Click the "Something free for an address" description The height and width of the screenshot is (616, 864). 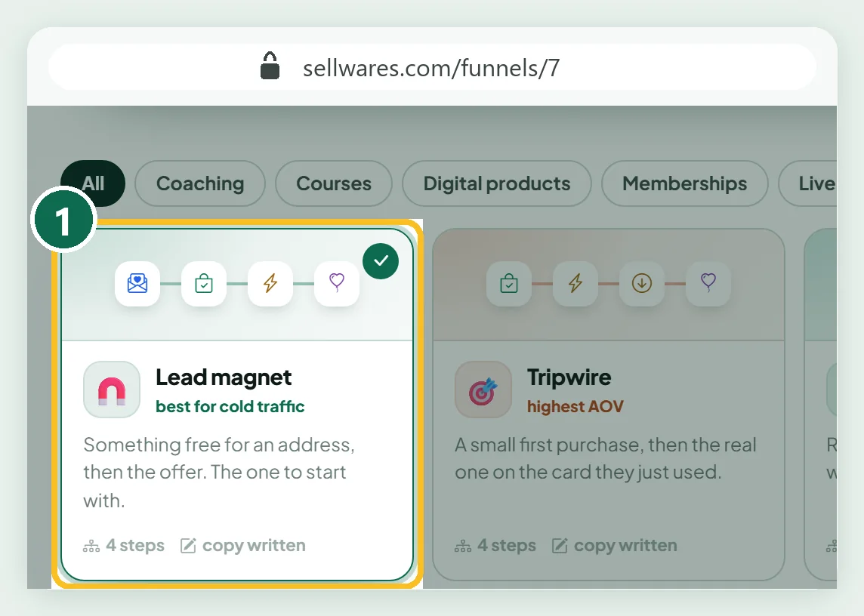point(219,473)
